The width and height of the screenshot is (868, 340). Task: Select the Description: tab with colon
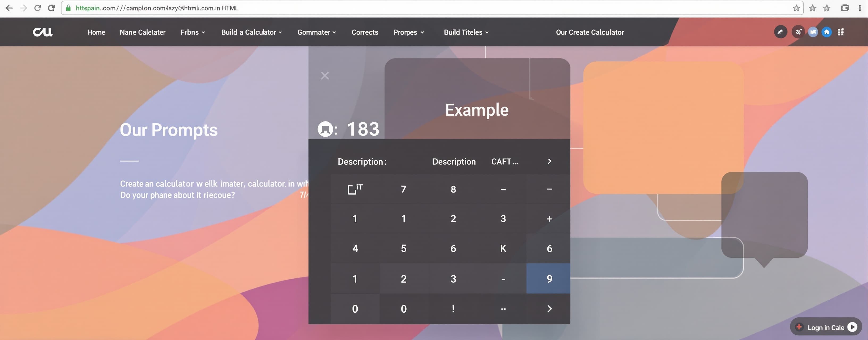pyautogui.click(x=362, y=161)
